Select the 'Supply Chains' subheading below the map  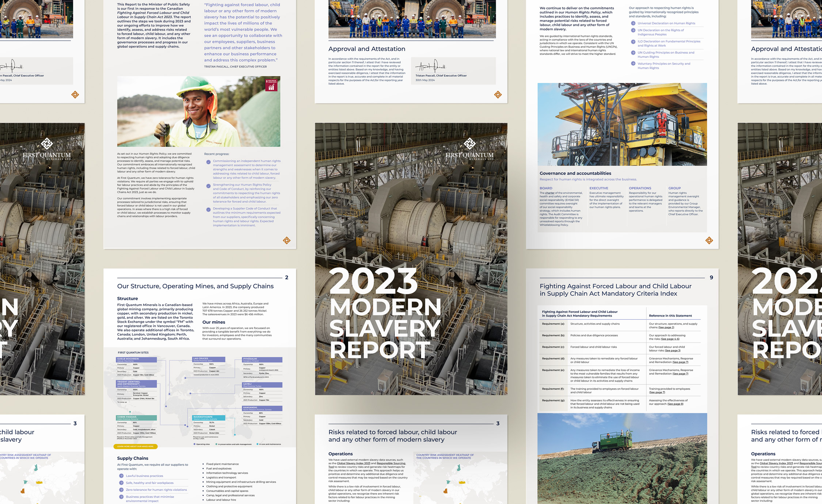click(133, 458)
